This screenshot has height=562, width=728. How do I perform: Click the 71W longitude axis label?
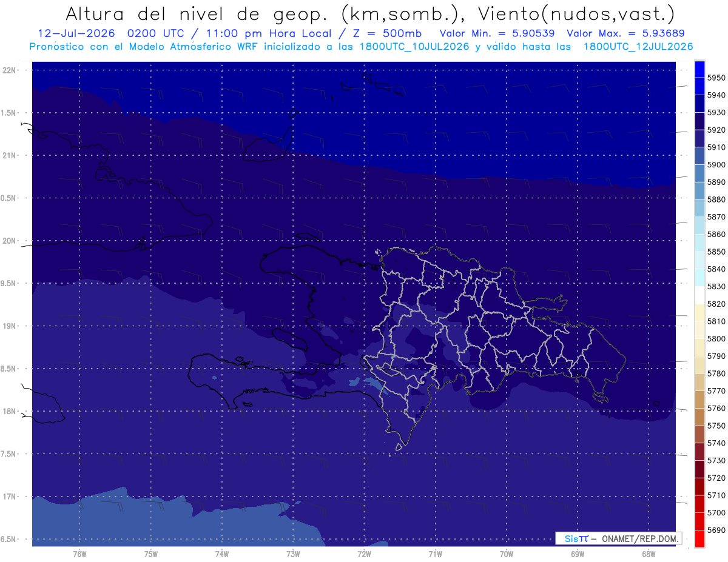point(435,554)
